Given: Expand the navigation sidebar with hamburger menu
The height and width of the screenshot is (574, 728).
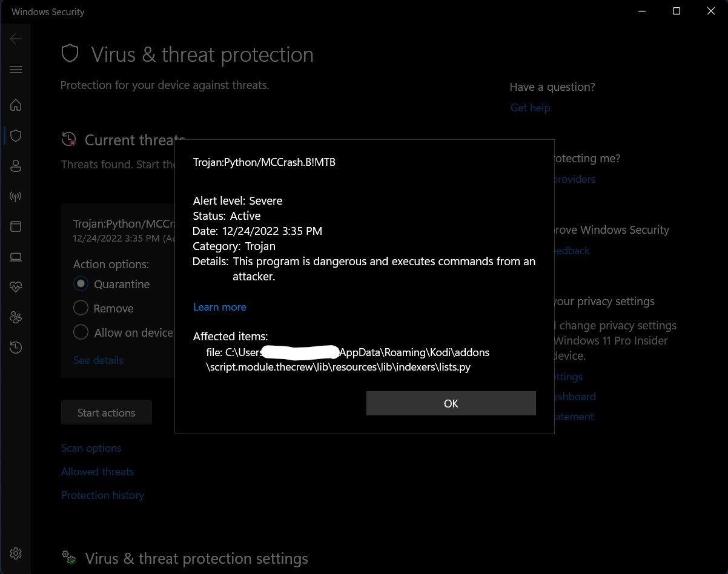Looking at the screenshot, I should point(16,69).
